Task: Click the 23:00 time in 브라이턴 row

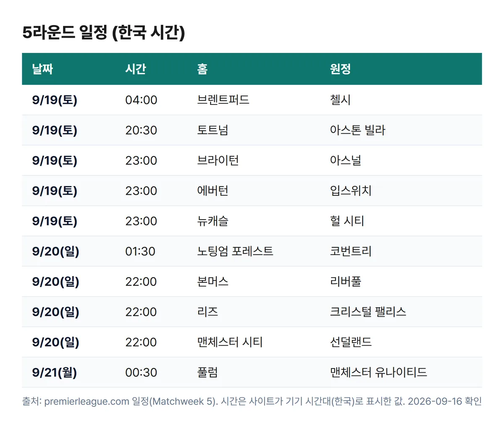Action: (141, 160)
